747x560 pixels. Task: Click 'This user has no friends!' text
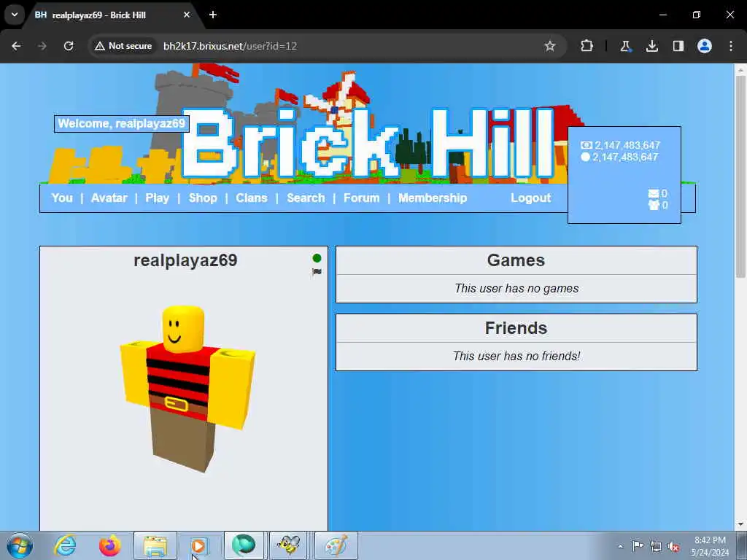click(516, 356)
